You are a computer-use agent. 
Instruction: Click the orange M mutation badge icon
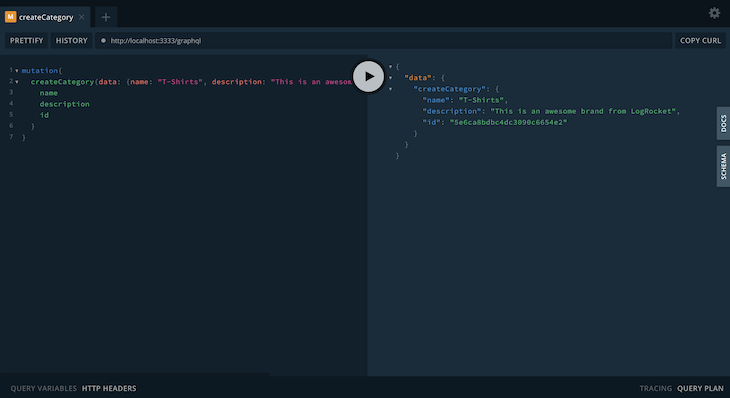pyautogui.click(x=10, y=17)
